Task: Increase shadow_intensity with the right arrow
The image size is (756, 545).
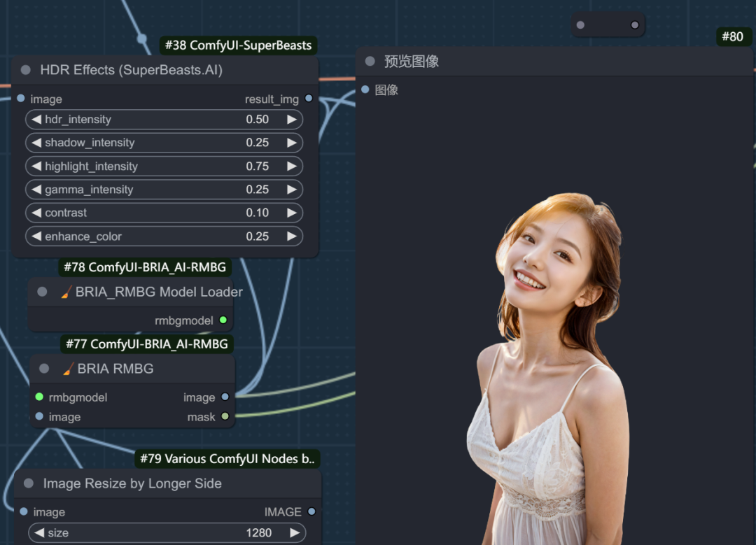Action: coord(292,143)
